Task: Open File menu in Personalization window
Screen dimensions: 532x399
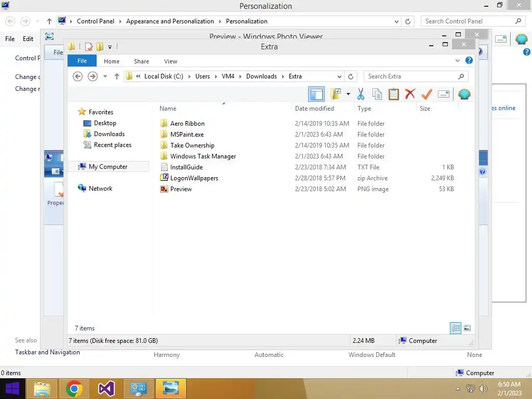Action: point(10,38)
